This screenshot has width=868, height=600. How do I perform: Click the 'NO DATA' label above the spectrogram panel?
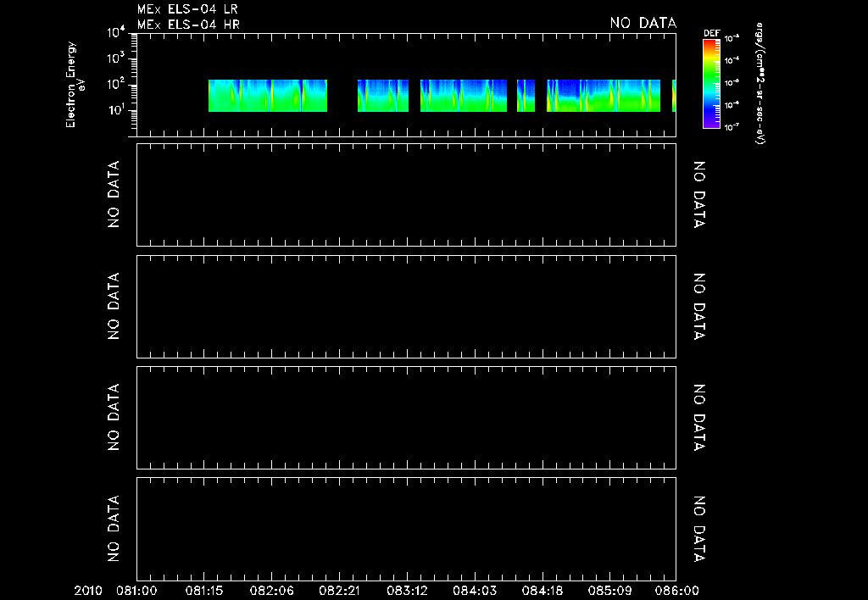[643, 23]
